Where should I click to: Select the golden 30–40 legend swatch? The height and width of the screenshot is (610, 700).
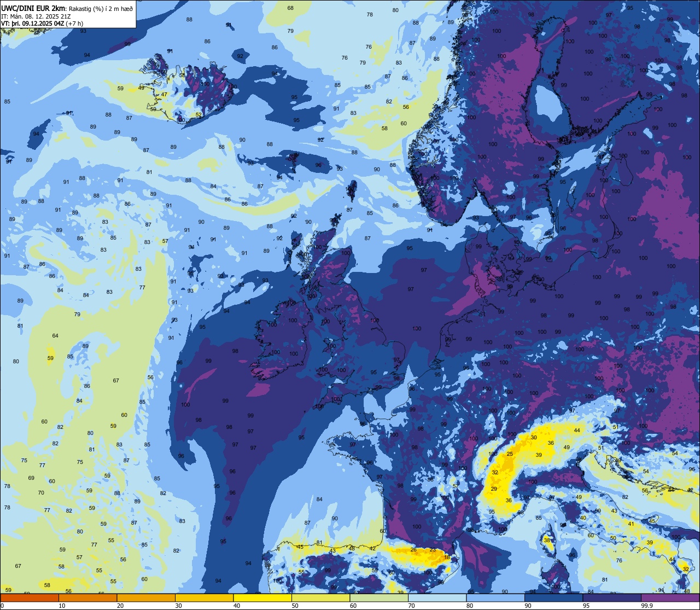point(204,597)
